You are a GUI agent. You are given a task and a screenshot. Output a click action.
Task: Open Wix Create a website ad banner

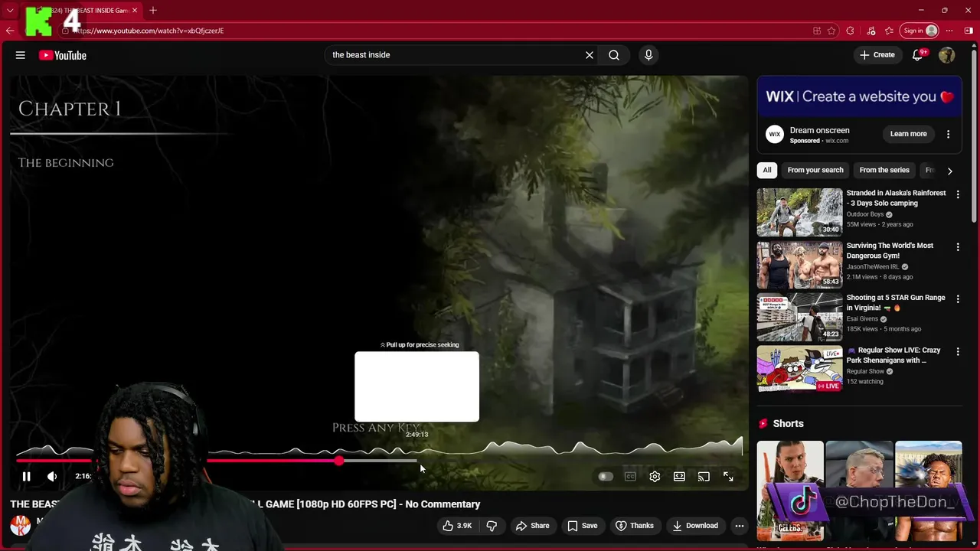(859, 96)
